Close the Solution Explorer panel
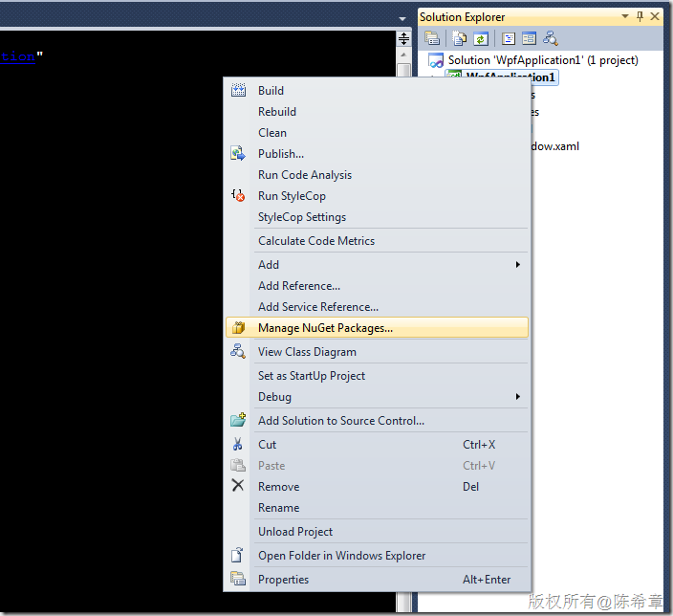The width and height of the screenshot is (673, 616). (x=655, y=16)
